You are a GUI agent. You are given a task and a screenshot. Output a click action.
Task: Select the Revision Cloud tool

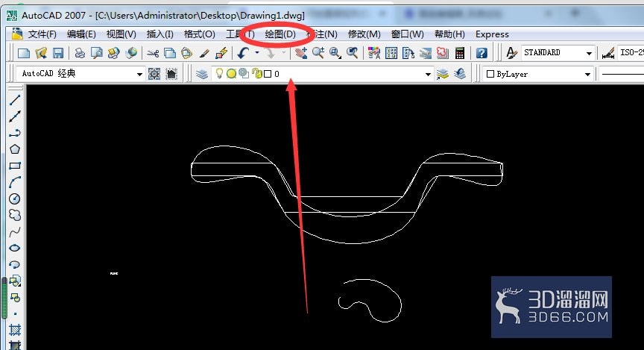tap(15, 215)
